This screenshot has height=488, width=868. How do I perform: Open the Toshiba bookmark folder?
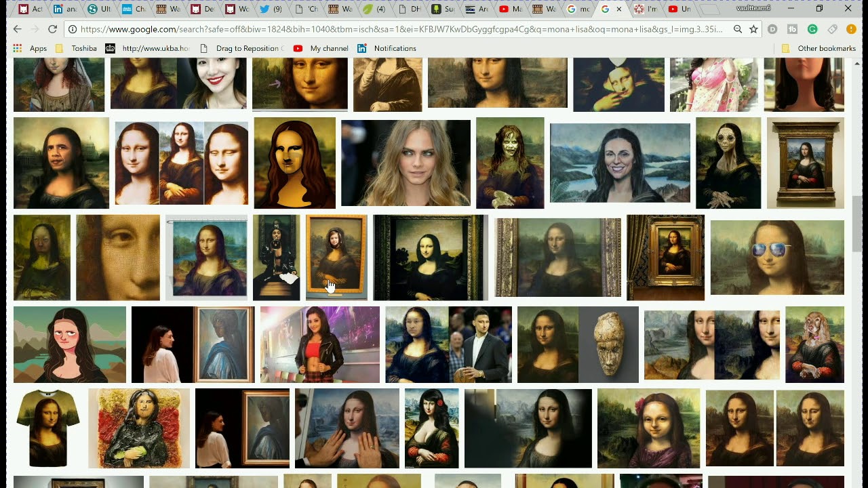pyautogui.click(x=76, y=48)
